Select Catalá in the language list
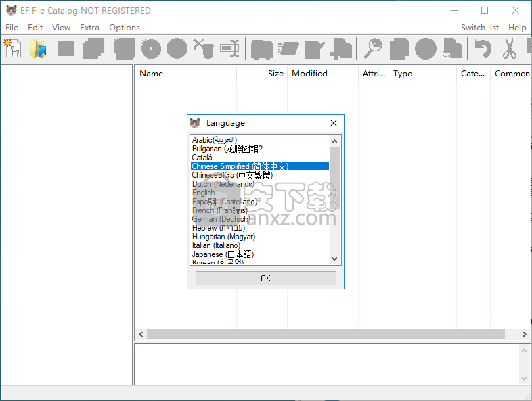Image resolution: width=532 pixels, height=401 pixels. tap(259, 158)
